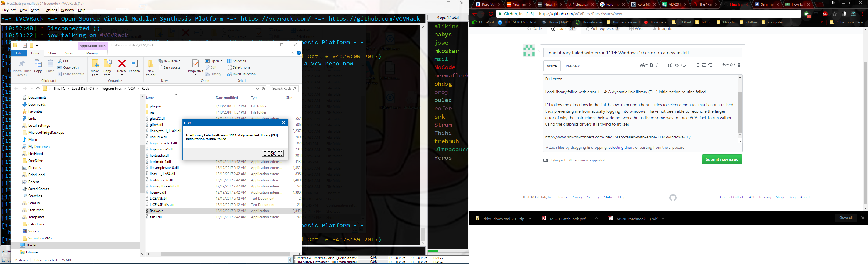Switch to the View ribbon tab

coord(69,53)
